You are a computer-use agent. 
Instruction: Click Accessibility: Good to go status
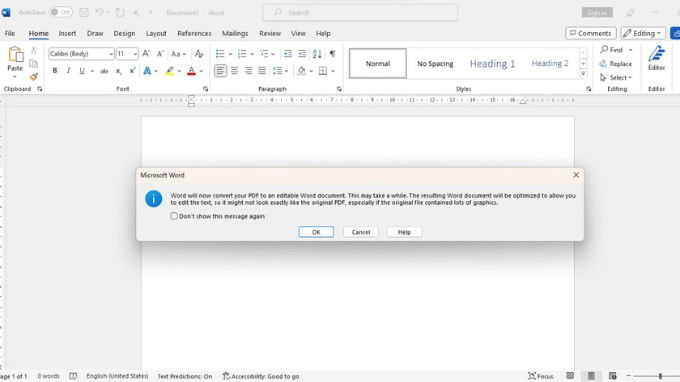click(x=261, y=376)
